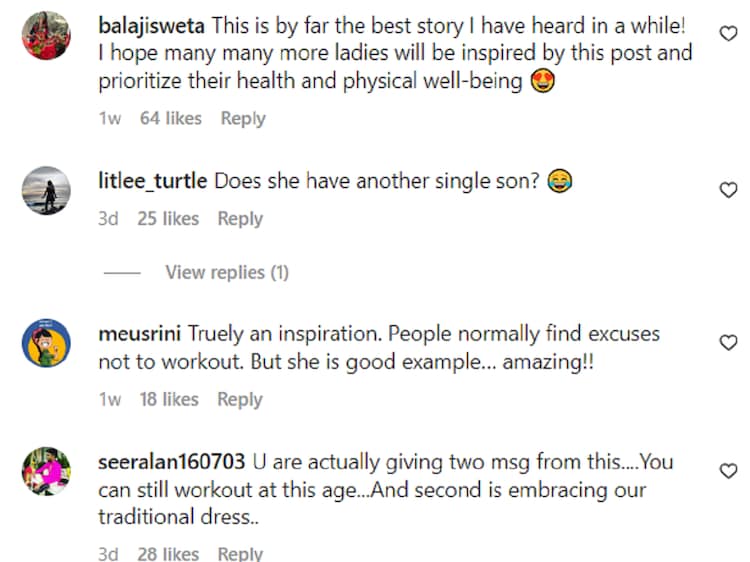Expand View replies (1) under litlee_turtle
Screen dimensions: 750x562
(227, 272)
